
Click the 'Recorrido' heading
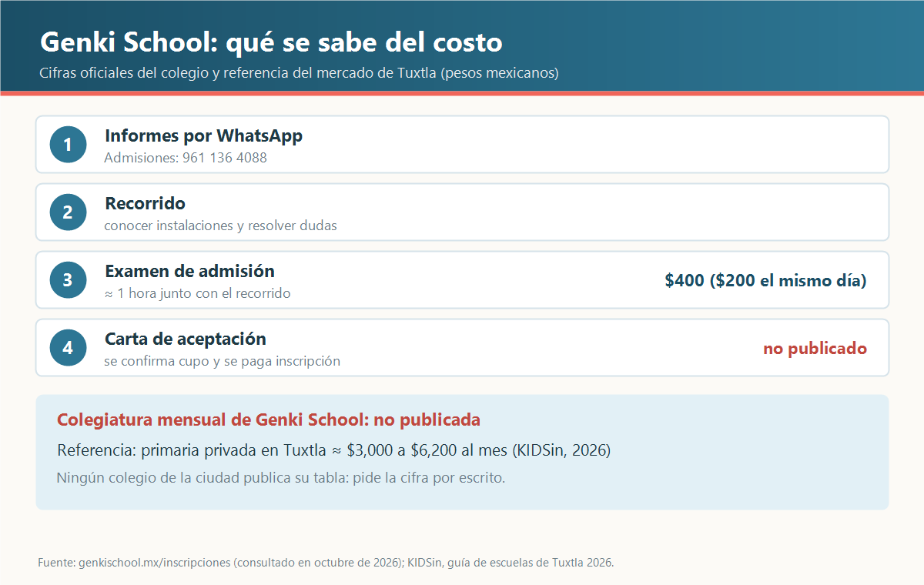pyautogui.click(x=145, y=204)
